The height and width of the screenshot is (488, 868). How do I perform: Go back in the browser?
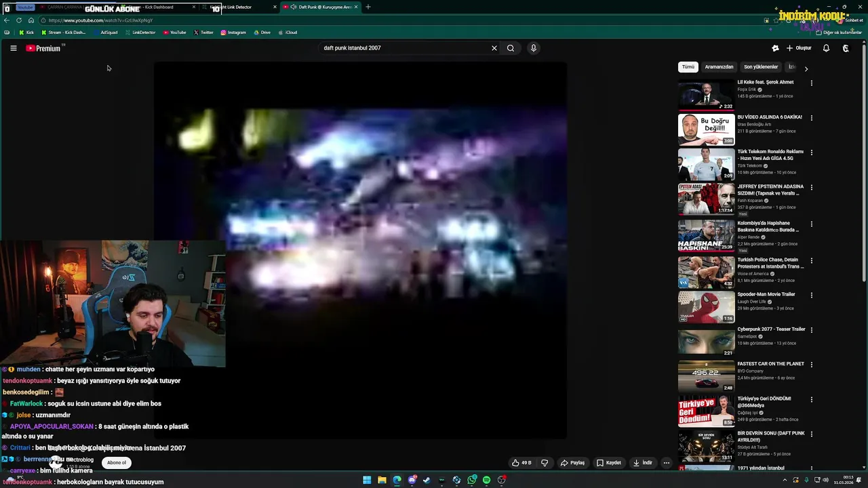coord(7,20)
